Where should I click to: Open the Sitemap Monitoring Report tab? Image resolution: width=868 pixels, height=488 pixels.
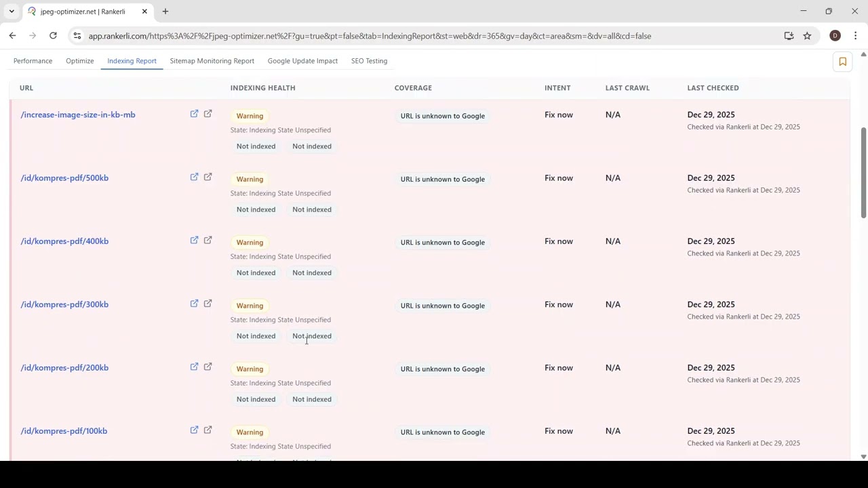coord(212,61)
